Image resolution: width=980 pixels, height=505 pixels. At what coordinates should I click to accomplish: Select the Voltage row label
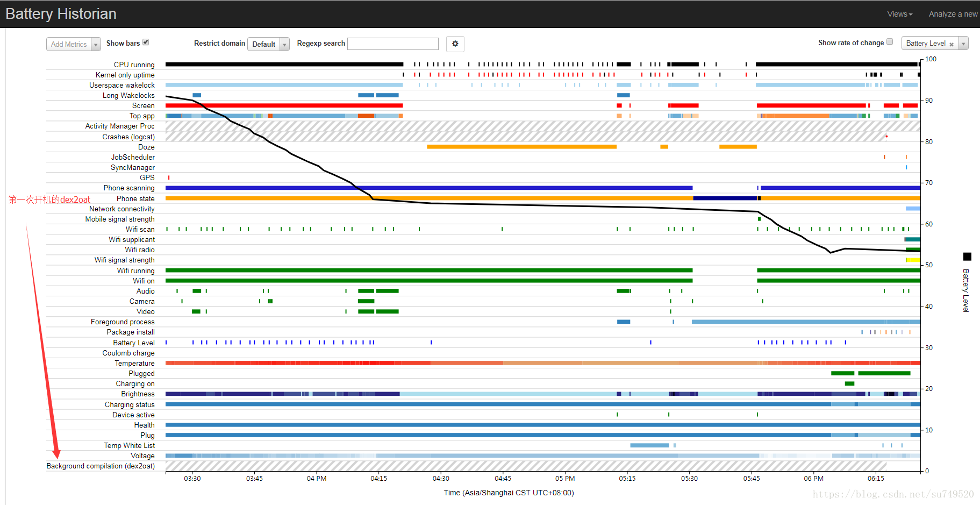coord(142,456)
